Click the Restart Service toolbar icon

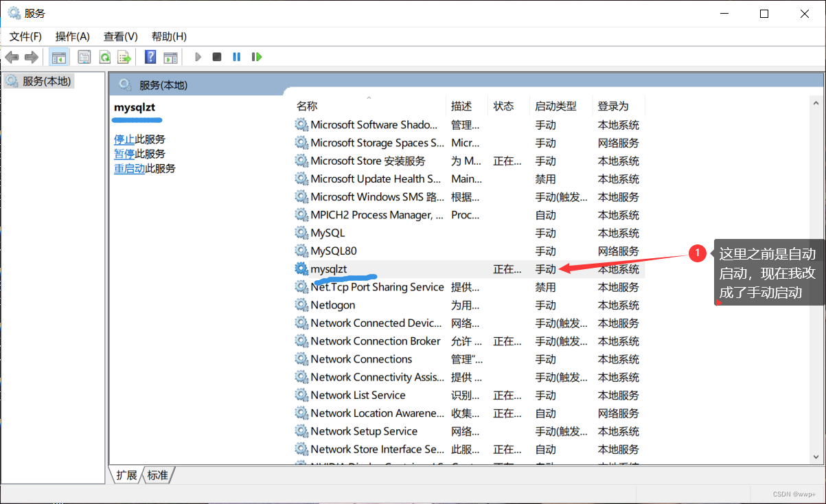(257, 57)
